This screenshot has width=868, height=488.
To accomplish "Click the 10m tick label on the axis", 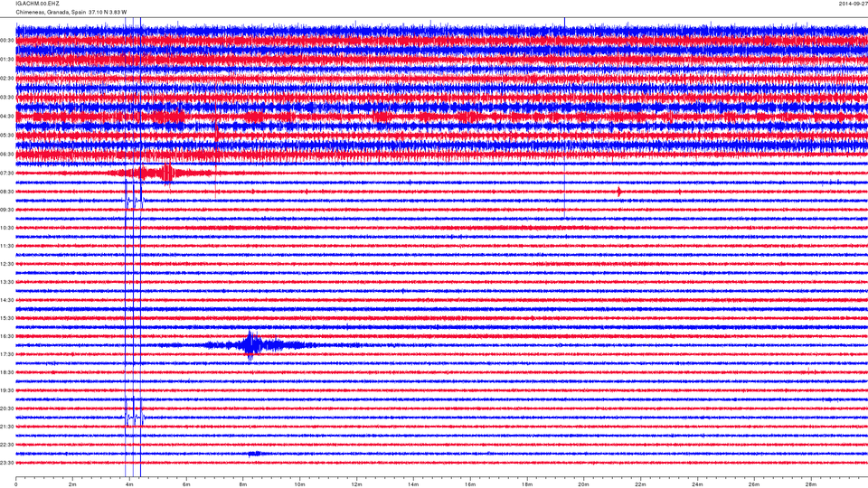I will pos(299,484).
